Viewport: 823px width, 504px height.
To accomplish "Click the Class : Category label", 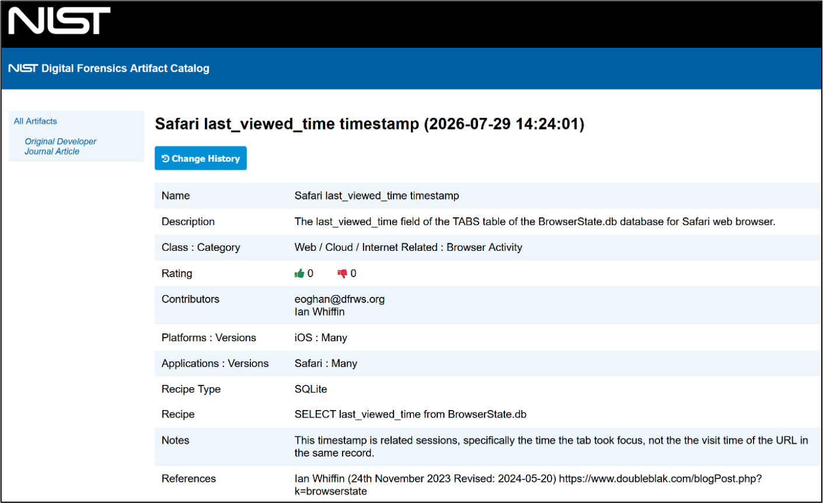I will tap(201, 247).
